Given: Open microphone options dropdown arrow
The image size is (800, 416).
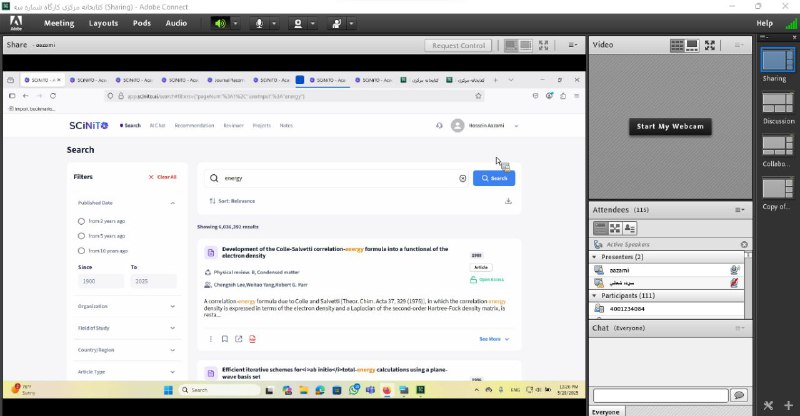Looking at the screenshot, I should [274, 23].
